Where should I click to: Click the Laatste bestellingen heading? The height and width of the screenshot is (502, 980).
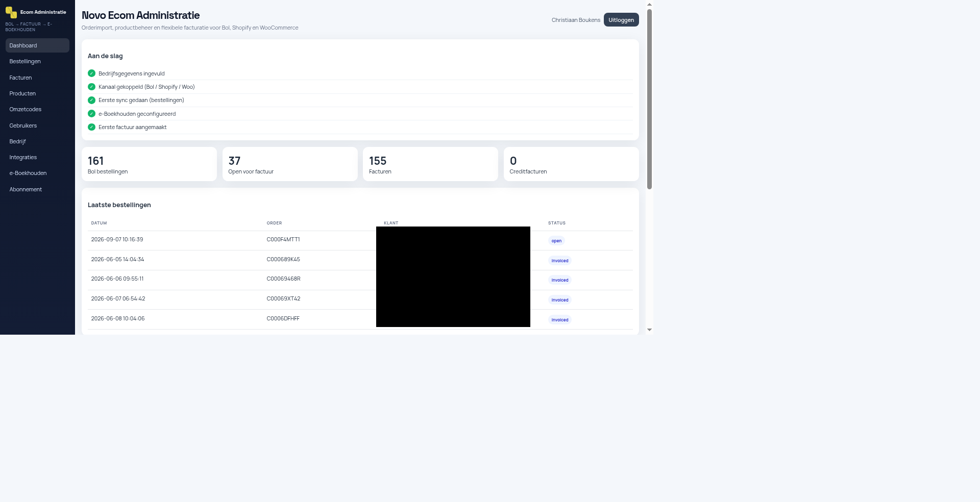tap(119, 205)
